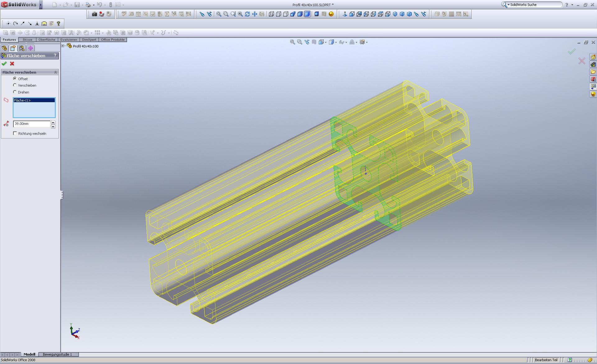
Task: Open the Help question mark menu
Action: pos(567,5)
